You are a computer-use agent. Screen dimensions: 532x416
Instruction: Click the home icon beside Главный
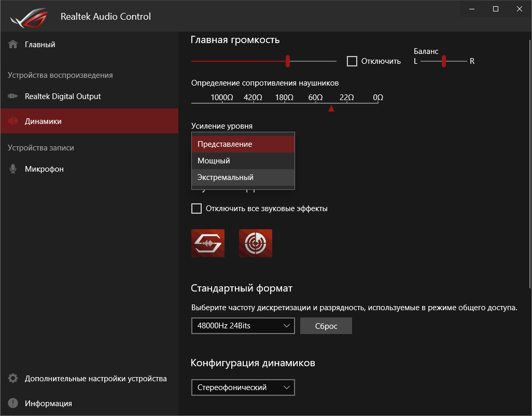[x=13, y=45]
